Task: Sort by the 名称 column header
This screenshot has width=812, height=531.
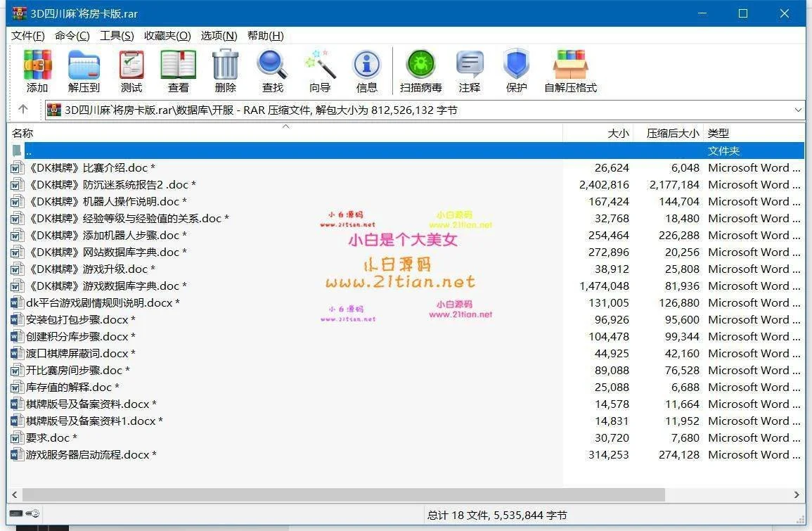Action: 22,133
